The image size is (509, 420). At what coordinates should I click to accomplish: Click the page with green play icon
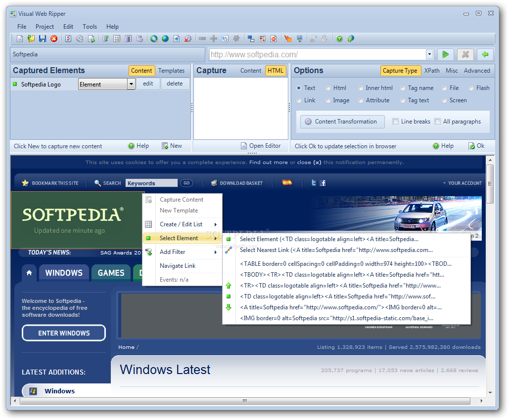tap(92, 39)
